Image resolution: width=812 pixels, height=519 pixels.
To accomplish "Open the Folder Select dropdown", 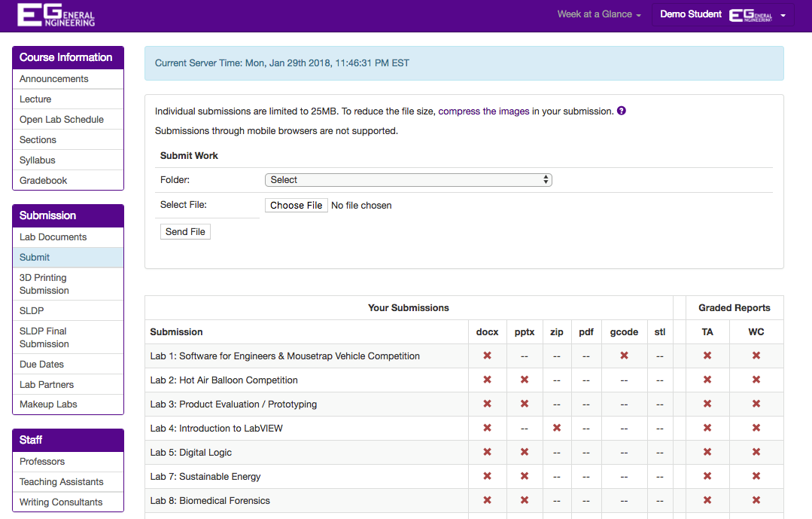I will [408, 180].
